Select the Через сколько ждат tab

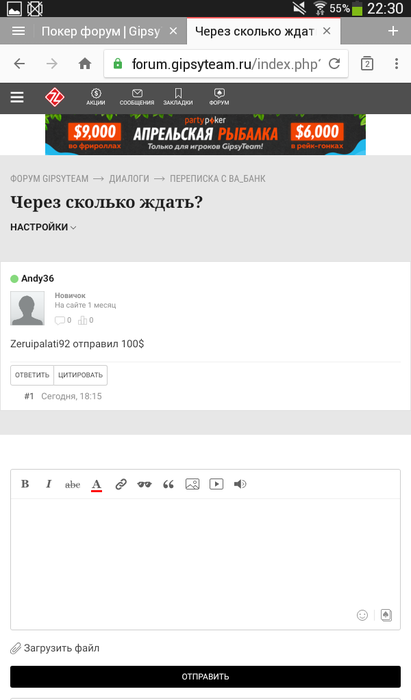pos(254,31)
